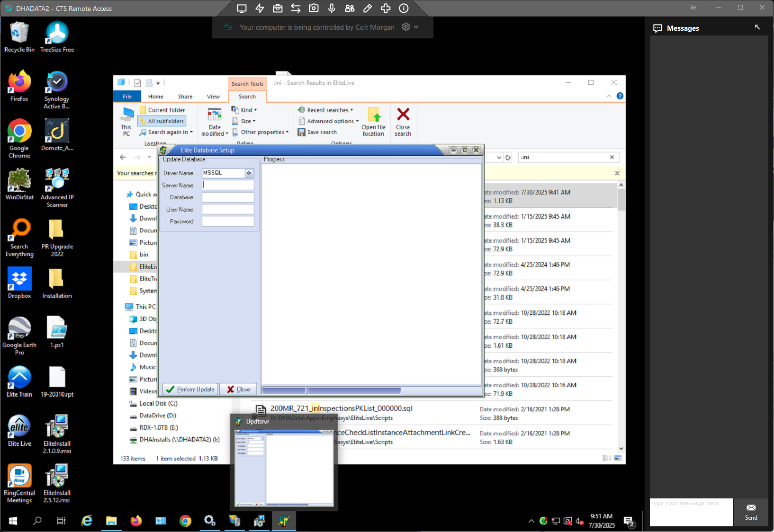Open Driver Name MSSQL dropdown

coord(249,173)
